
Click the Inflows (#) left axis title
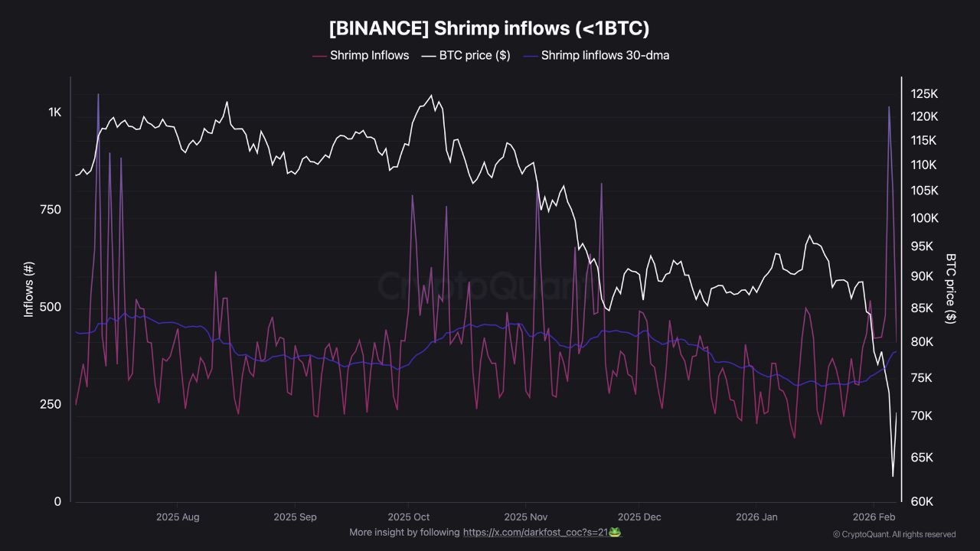pos(29,289)
